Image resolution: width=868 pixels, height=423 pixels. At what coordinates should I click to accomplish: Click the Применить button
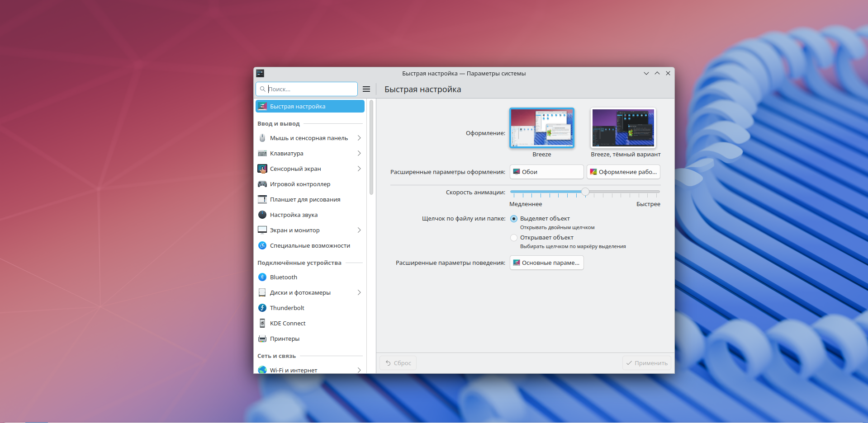647,363
